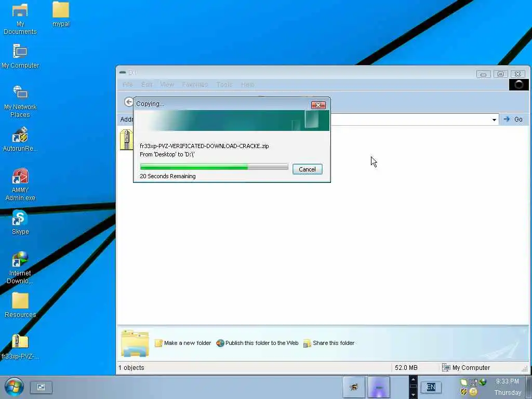This screenshot has width=532, height=399.
Task: Click the '1 objects' status bar text
Action: click(131, 367)
